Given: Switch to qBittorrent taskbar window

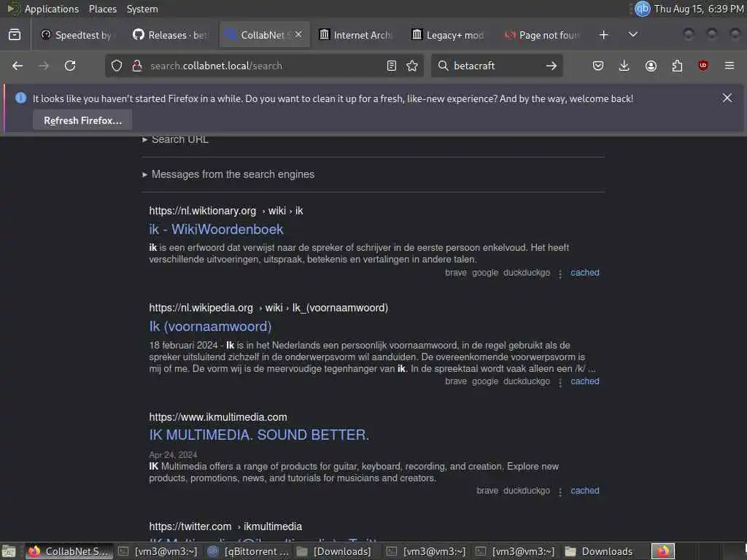Looking at the screenshot, I should [248, 551].
